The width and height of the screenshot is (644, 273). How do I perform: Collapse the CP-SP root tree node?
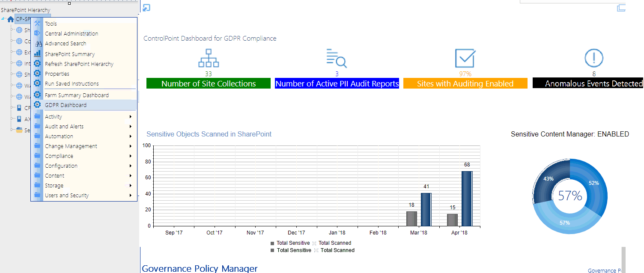pyautogui.click(x=3, y=19)
